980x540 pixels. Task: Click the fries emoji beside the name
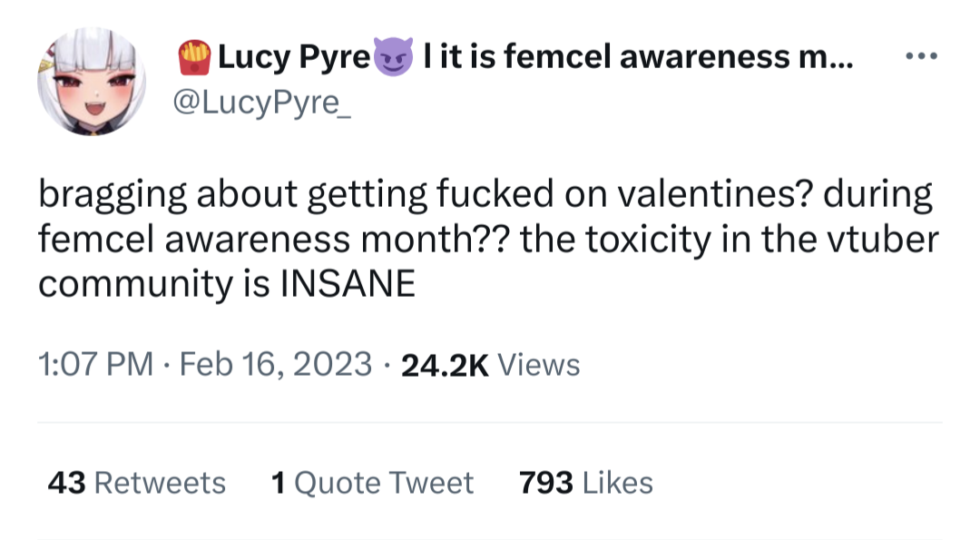tap(193, 58)
